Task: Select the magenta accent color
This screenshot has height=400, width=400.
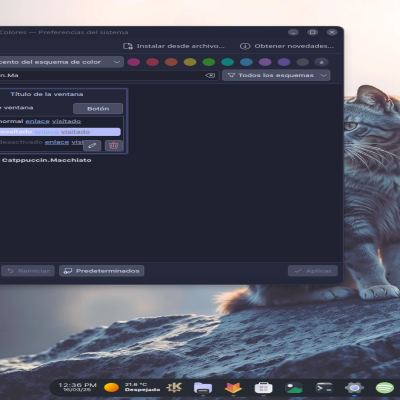Action: pos(134,62)
